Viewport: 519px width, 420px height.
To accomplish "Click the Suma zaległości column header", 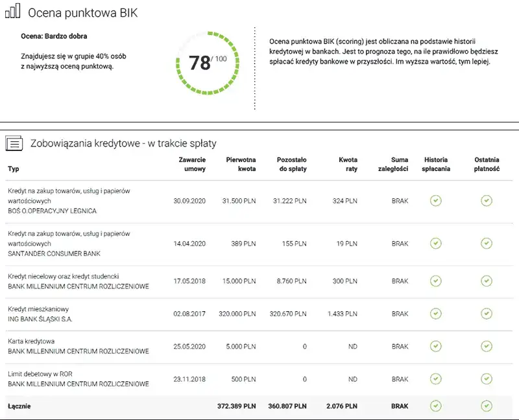I will pyautogui.click(x=393, y=164).
